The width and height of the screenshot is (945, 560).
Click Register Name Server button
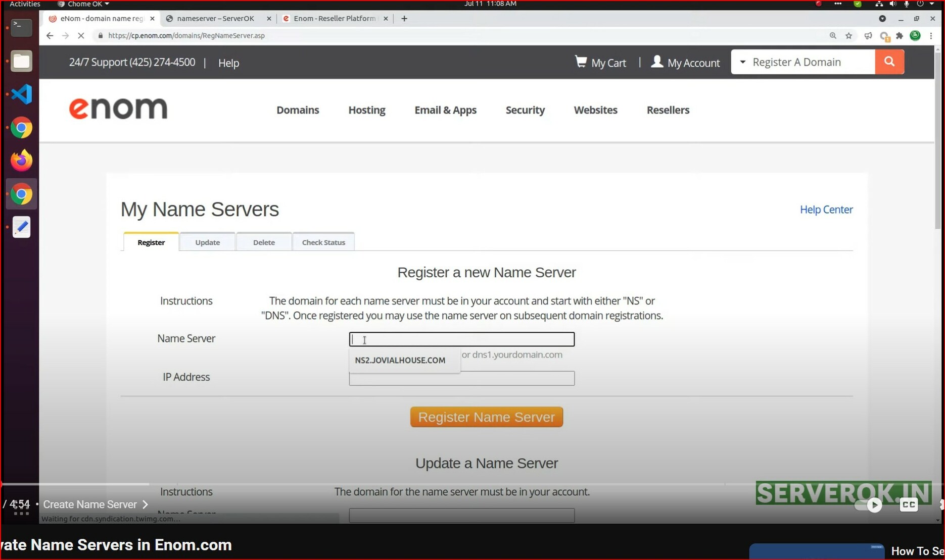click(486, 417)
